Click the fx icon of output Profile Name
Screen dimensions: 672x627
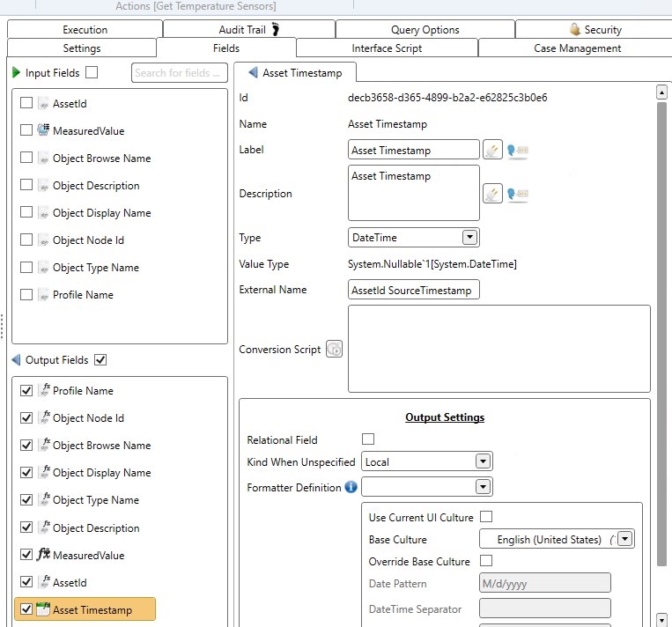point(44,389)
